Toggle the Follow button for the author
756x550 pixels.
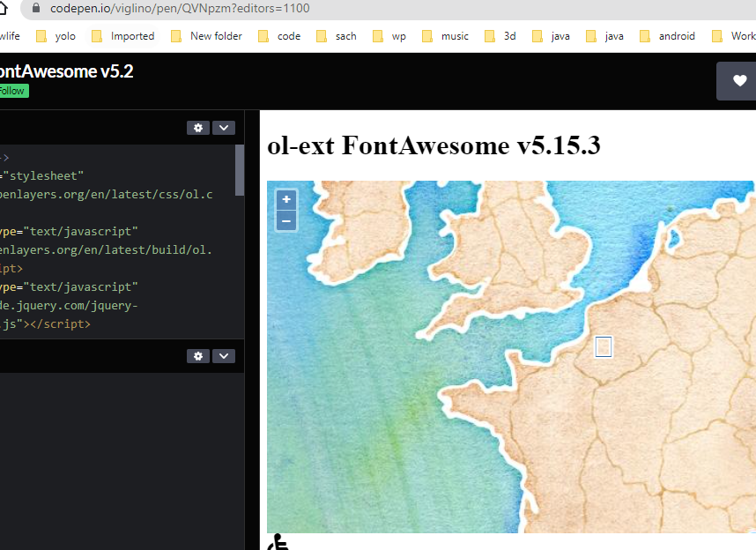click(11, 90)
